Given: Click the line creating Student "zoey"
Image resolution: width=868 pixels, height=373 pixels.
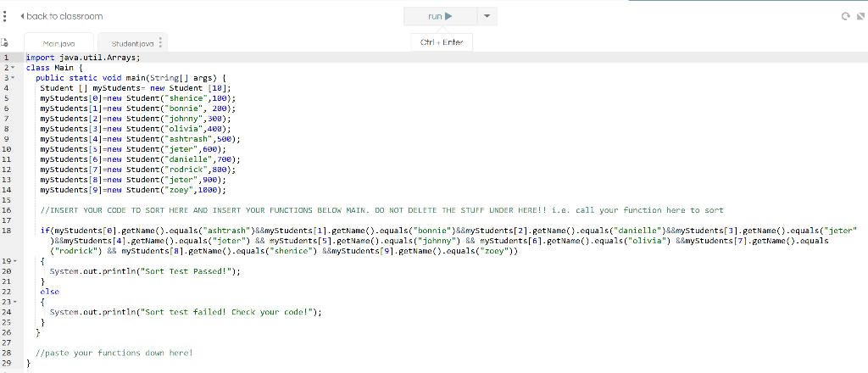Looking at the screenshot, I should coord(133,190).
